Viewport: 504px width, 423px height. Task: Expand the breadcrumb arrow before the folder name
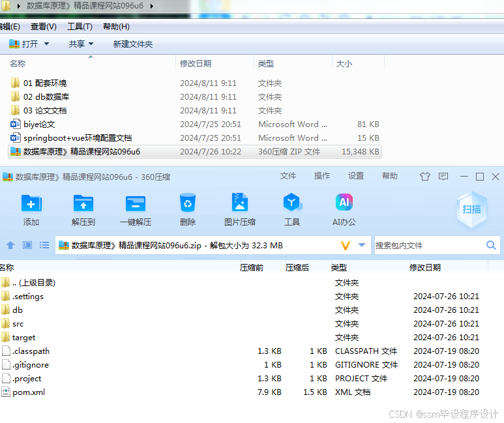19,6
